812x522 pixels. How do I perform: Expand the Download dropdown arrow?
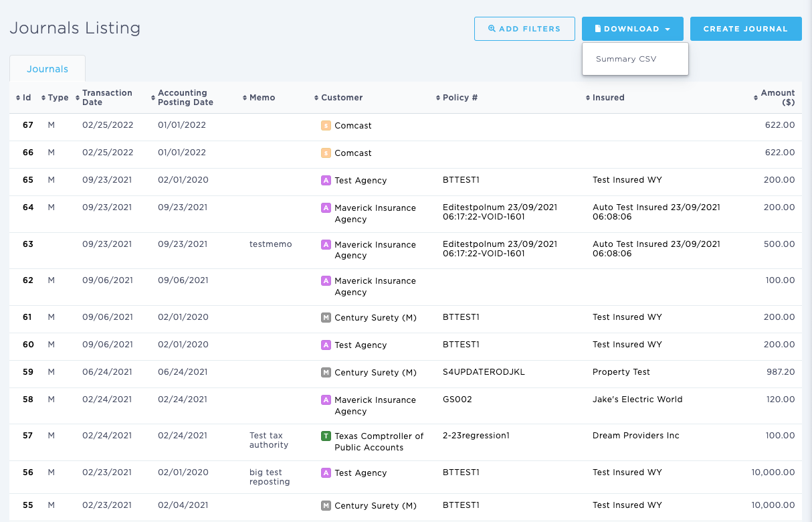click(x=668, y=29)
